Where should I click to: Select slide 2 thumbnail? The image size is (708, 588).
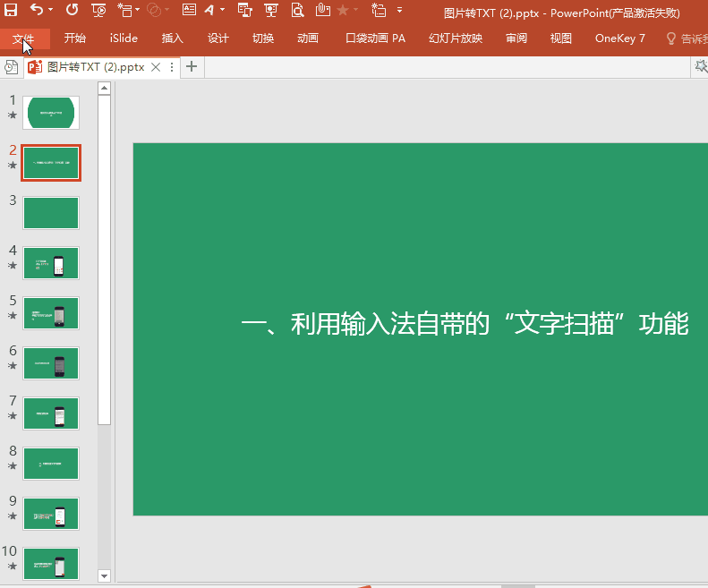point(51,163)
